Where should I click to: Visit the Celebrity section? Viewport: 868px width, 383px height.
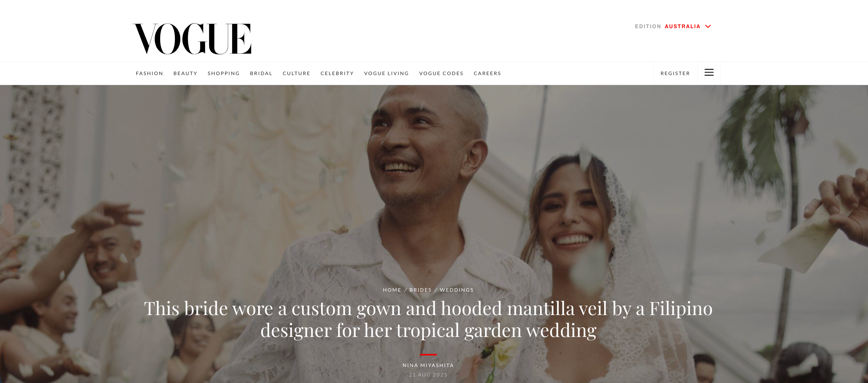(x=337, y=73)
